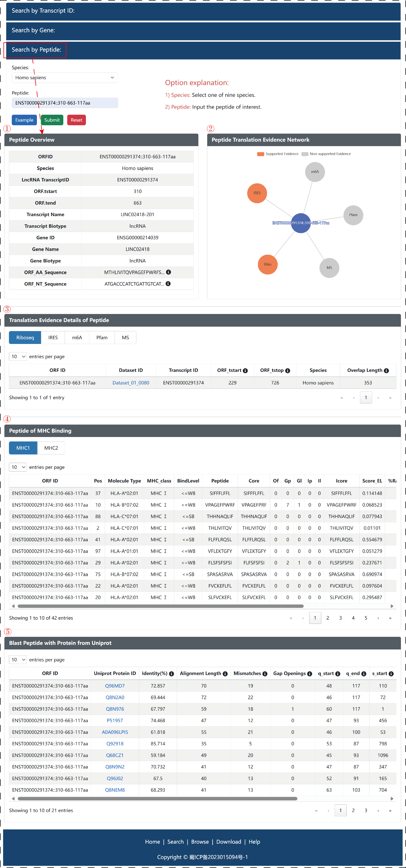Toggle Non-supported Evidence legend item
The height and width of the screenshot is (868, 406).
pos(326,154)
